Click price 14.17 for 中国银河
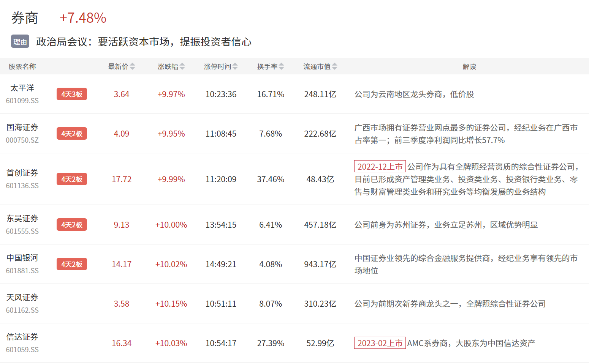 (x=122, y=264)
